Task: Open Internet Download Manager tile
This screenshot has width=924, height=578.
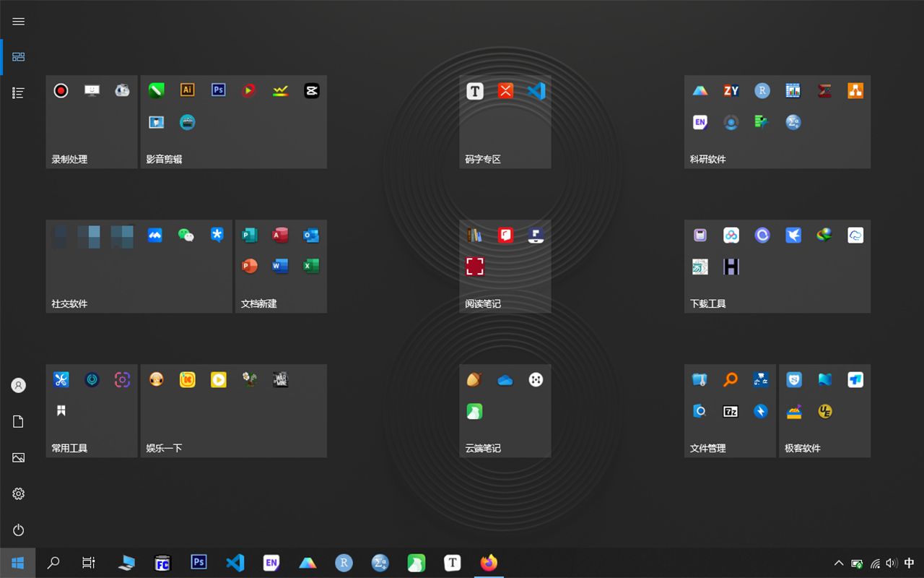Action: click(x=824, y=235)
